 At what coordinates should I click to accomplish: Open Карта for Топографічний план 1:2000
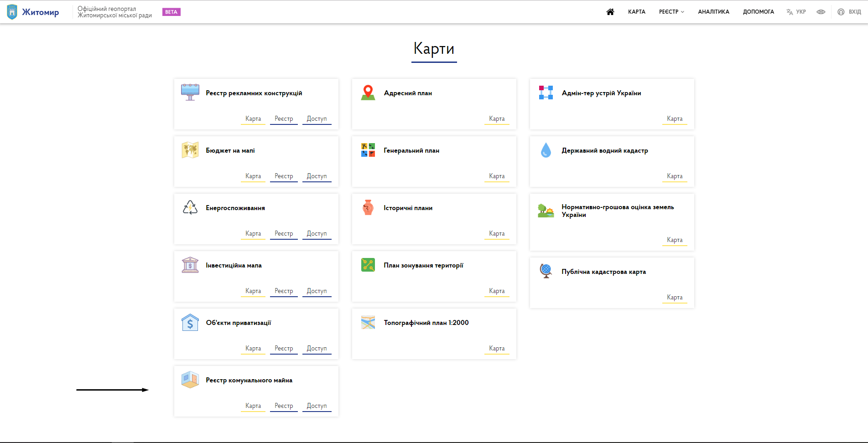coord(497,349)
